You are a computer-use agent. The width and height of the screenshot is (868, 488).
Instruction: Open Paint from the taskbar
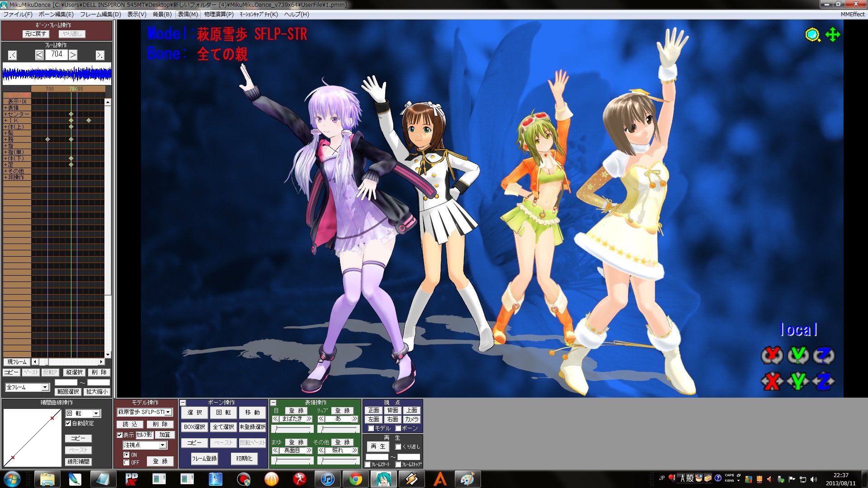467,479
